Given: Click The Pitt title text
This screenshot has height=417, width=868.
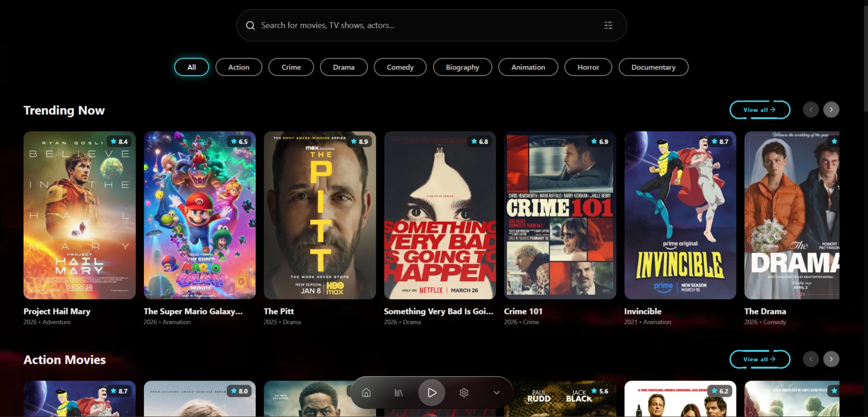Looking at the screenshot, I should pyautogui.click(x=279, y=311).
